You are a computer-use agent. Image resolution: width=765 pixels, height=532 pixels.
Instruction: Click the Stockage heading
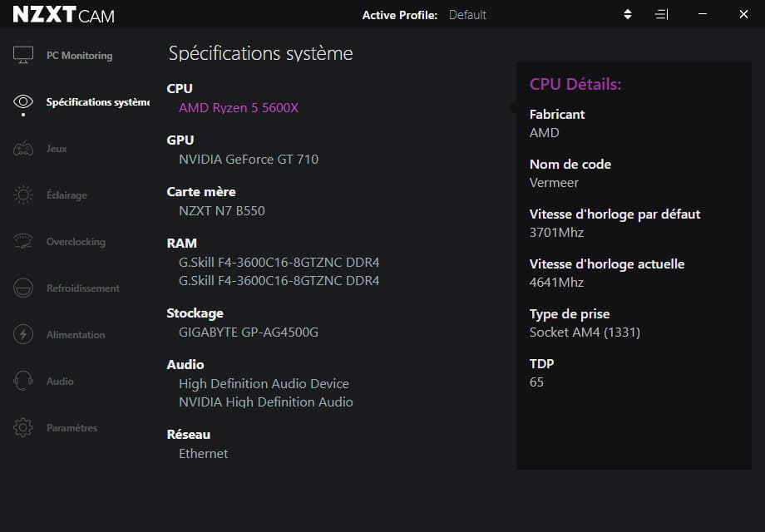pos(195,313)
